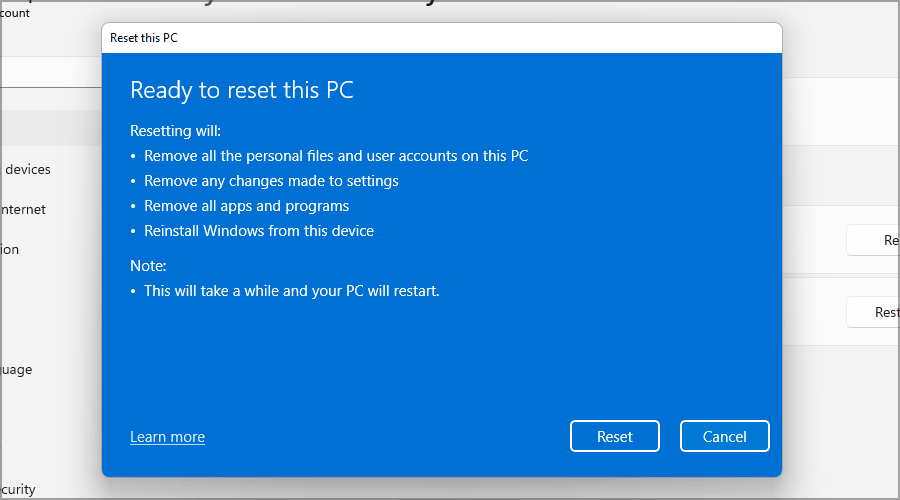The width and height of the screenshot is (900, 500).
Task: Click the partially visible 'Re' button behind the dialog
Action: pyautogui.click(x=873, y=240)
